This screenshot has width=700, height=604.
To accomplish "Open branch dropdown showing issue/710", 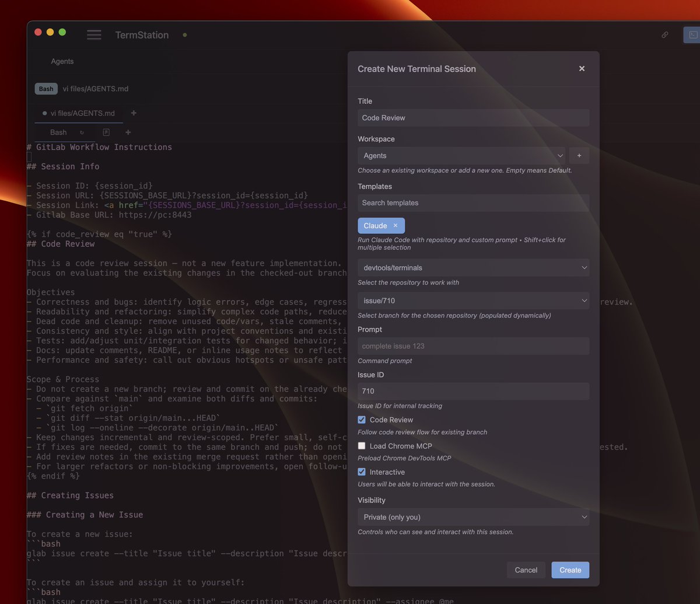I will 473,301.
